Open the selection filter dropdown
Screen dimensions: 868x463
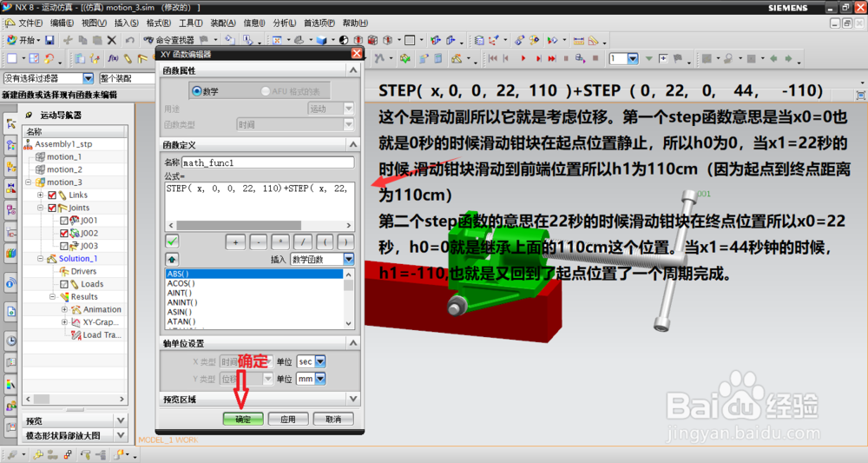pos(88,78)
